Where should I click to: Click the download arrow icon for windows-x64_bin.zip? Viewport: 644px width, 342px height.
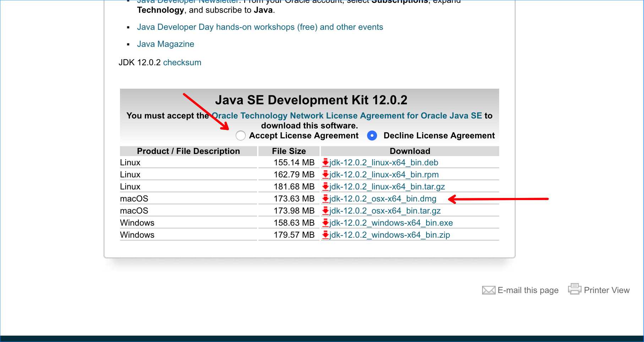click(325, 235)
